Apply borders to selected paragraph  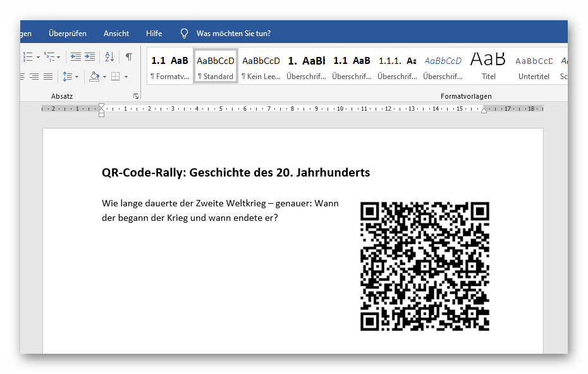click(x=116, y=77)
